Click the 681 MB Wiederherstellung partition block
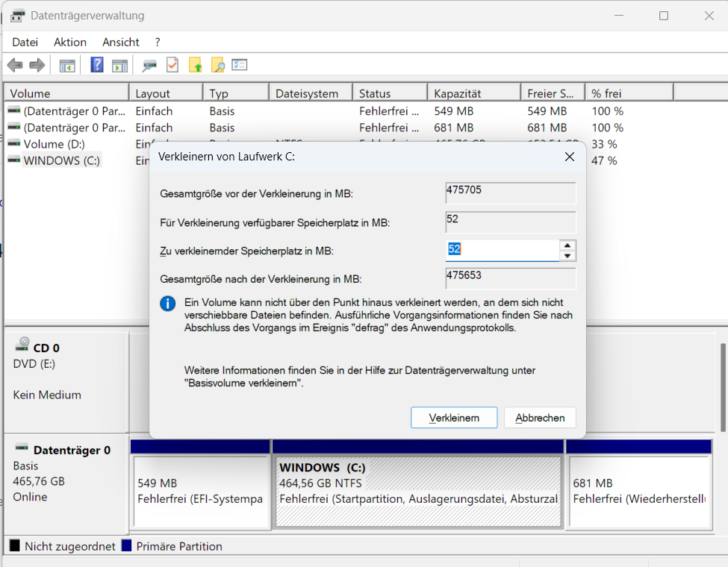The width and height of the screenshot is (728, 567). point(640,491)
